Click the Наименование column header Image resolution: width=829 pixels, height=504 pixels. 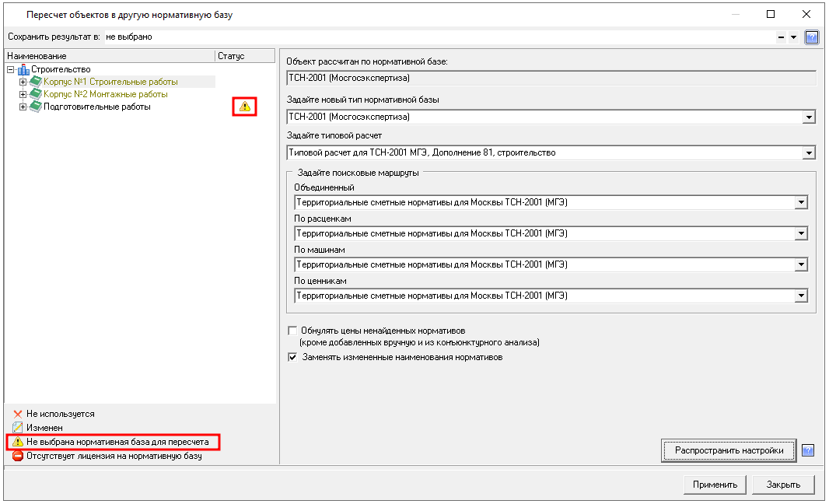coord(109,56)
